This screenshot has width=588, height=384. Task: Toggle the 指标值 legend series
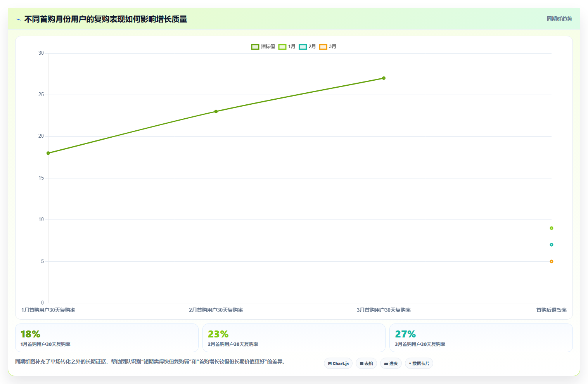coord(263,47)
